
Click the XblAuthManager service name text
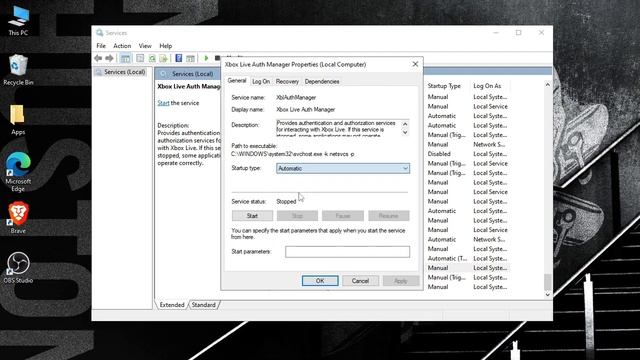(296, 98)
